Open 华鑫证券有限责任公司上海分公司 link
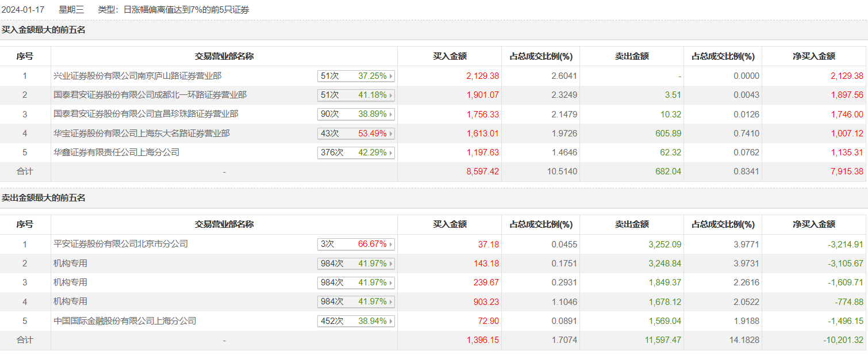Screen dimensions: 868x355 [116, 152]
